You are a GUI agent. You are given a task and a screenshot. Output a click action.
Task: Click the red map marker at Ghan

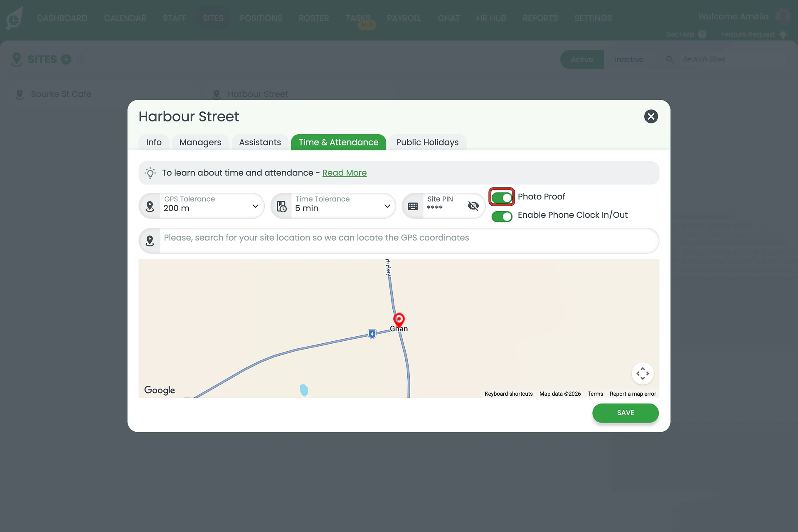[399, 320]
